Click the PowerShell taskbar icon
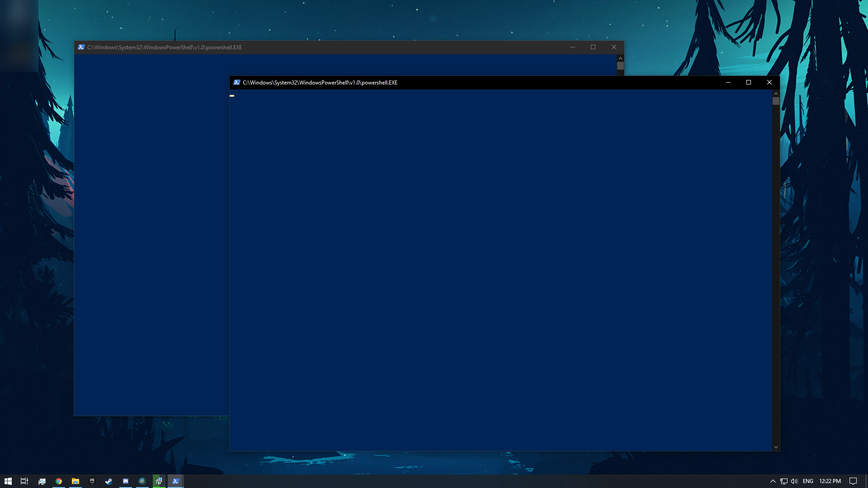868x488 pixels. coord(176,481)
